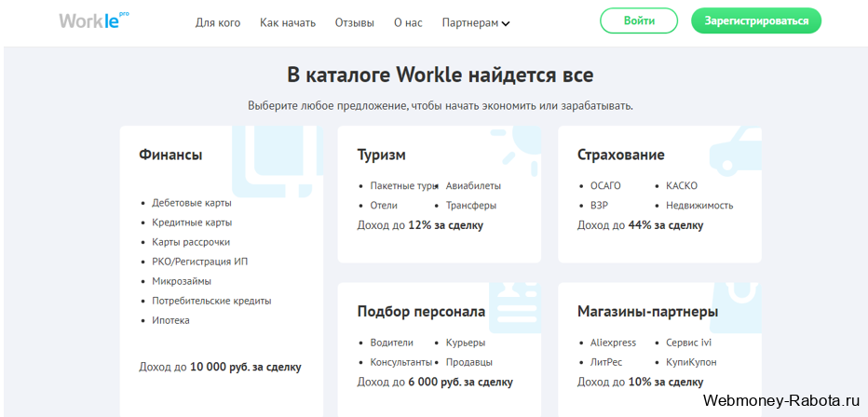Choose Отели in Туризм
868x417 pixels.
(384, 205)
